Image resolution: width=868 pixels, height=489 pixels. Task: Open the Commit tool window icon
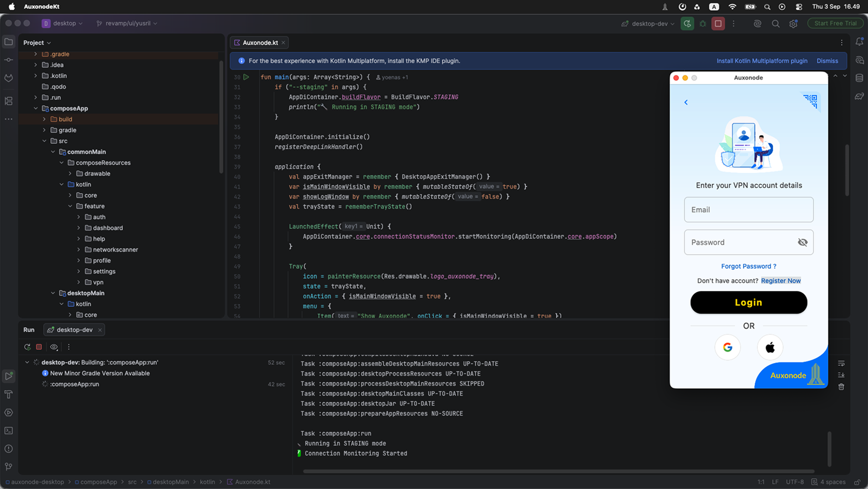(9, 60)
